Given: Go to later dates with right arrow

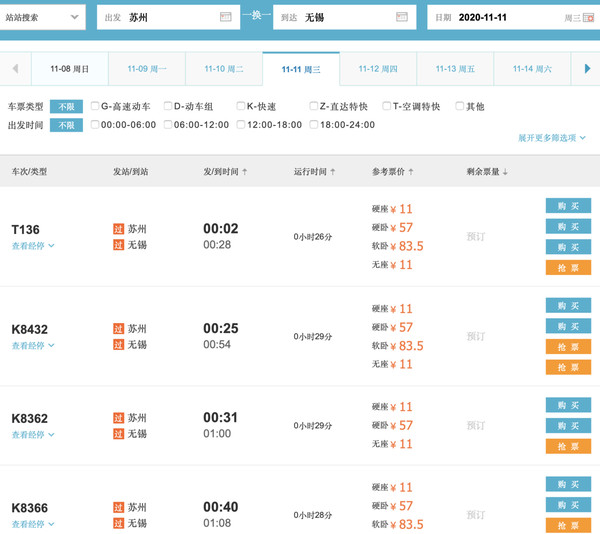Looking at the screenshot, I should click(587, 69).
